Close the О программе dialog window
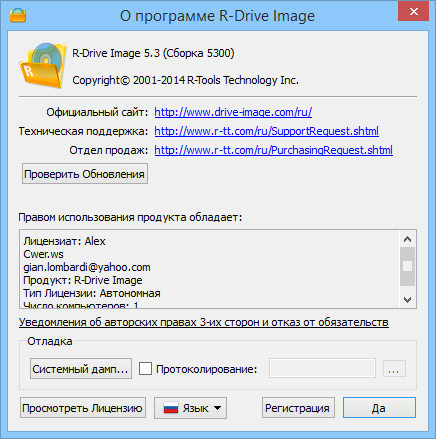This screenshot has width=436, height=439. coord(413,12)
